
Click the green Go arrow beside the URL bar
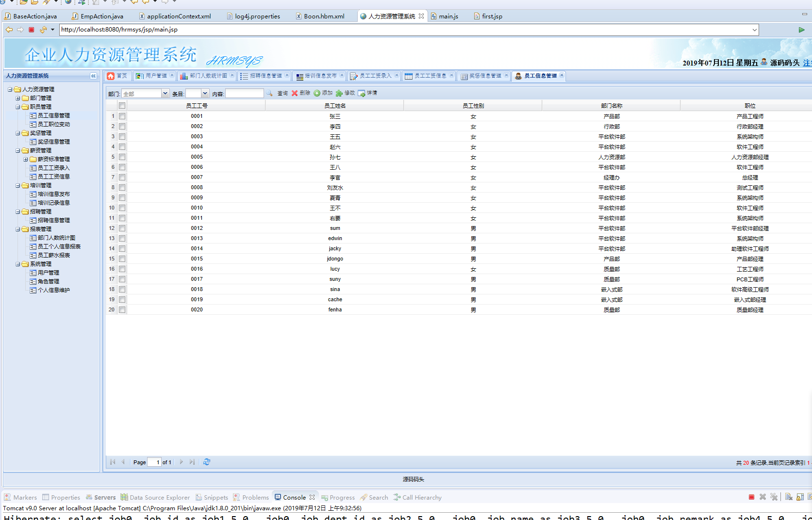pos(801,30)
